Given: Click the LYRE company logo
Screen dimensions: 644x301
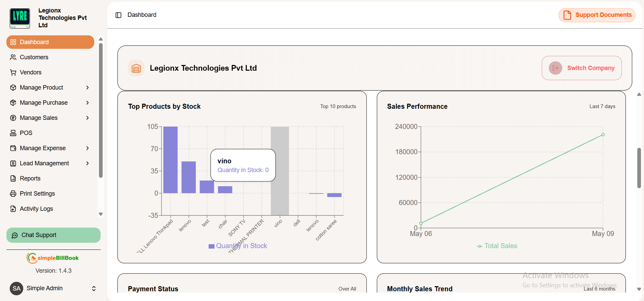Looking at the screenshot, I should pyautogui.click(x=20, y=18).
